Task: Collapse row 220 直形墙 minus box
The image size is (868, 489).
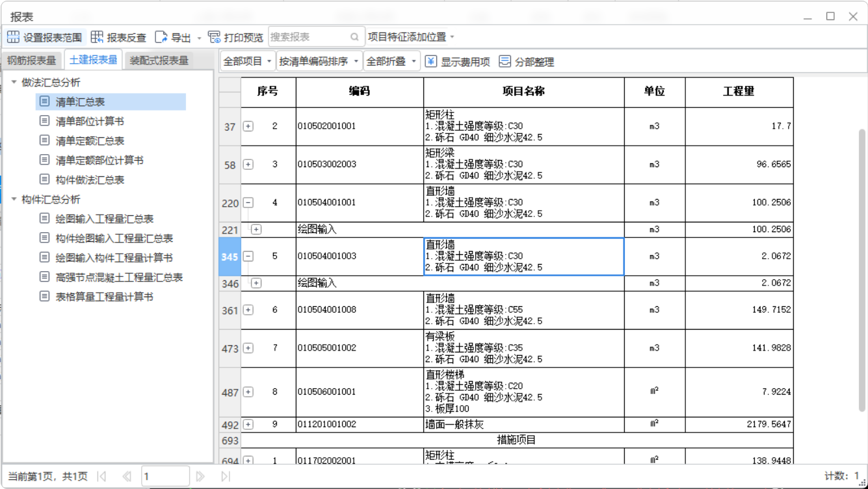Action: pos(248,203)
